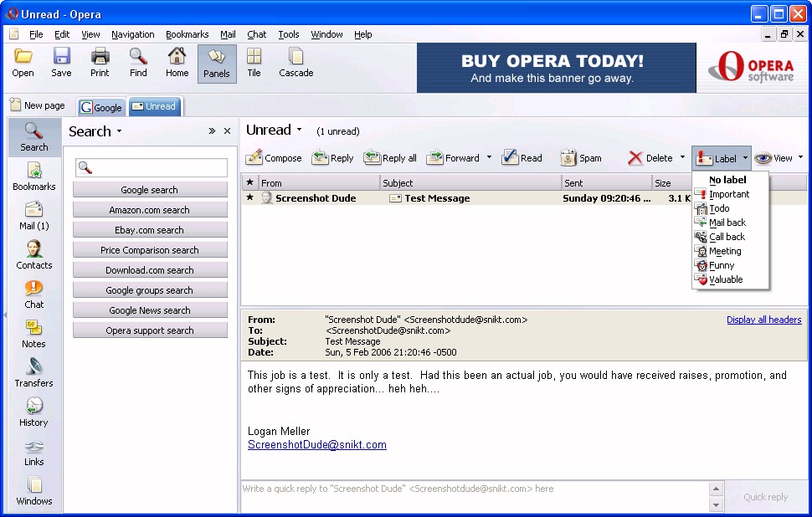
Task: Toggle star flag on Test Message
Action: 249,197
